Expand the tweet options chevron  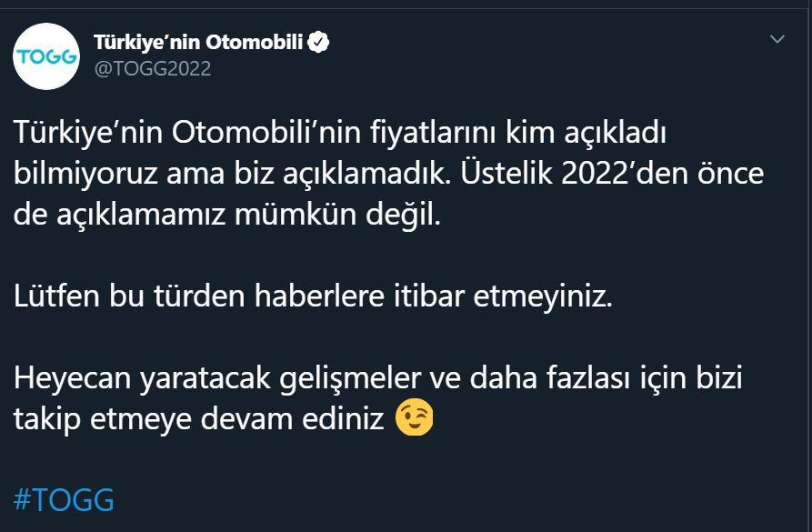[777, 39]
